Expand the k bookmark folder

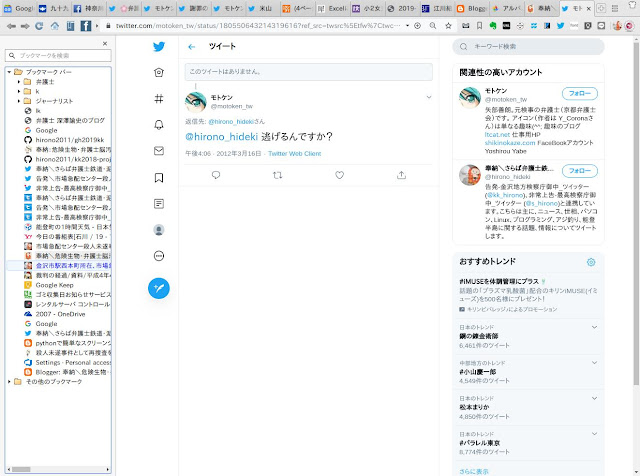19,91
